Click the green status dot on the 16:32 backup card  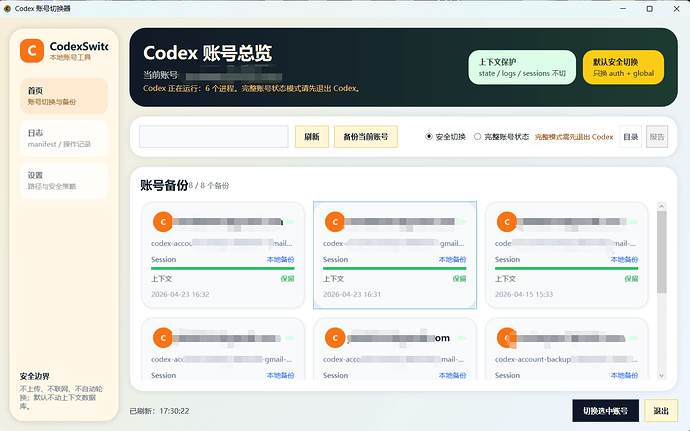289,222
